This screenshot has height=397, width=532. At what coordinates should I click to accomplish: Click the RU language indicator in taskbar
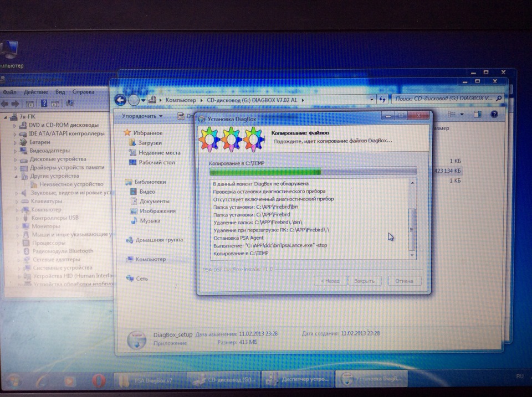[519, 376]
